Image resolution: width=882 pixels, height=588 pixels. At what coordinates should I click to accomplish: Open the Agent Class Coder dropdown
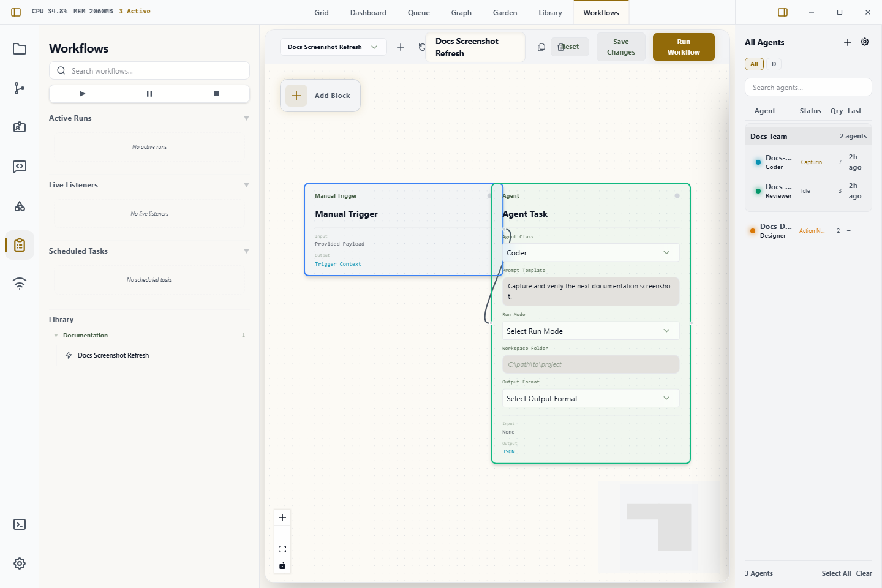590,253
